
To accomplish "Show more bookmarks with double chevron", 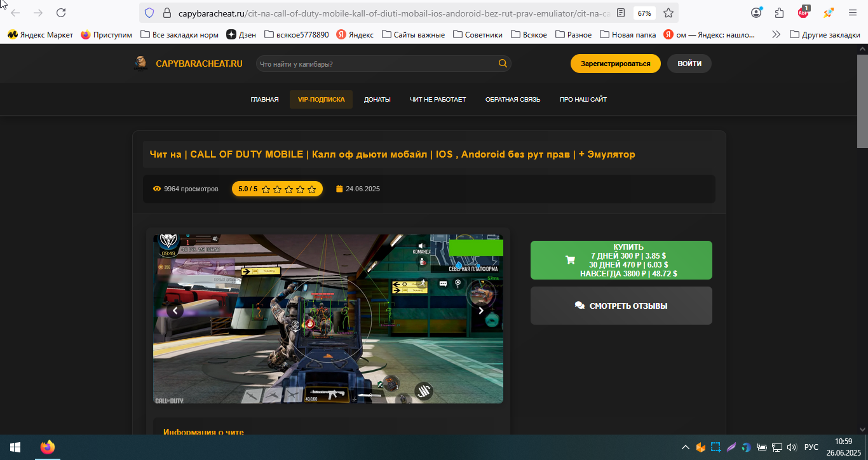I will click(x=776, y=35).
